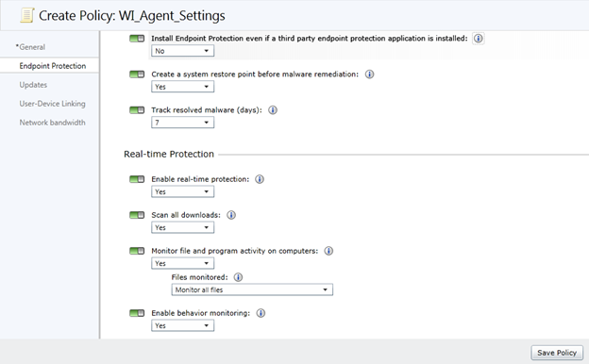This screenshot has width=589, height=364.
Task: Toggle the Enable behavior monitoring switch
Action: click(x=137, y=313)
